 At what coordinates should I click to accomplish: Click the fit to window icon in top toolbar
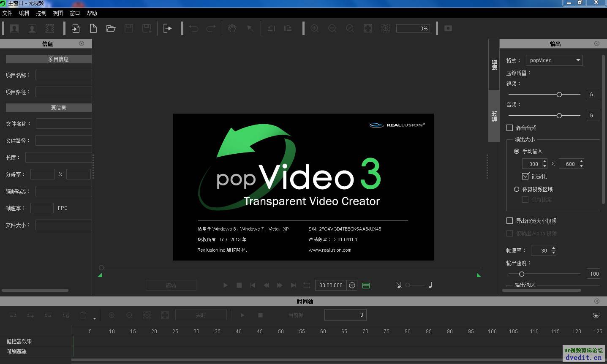tap(368, 28)
